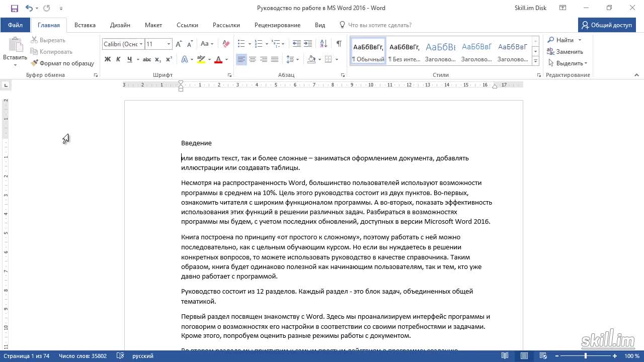Toggle Print Layout view in status bar
Image resolution: width=644 pixels, height=362 pixels.
[x=524, y=356]
